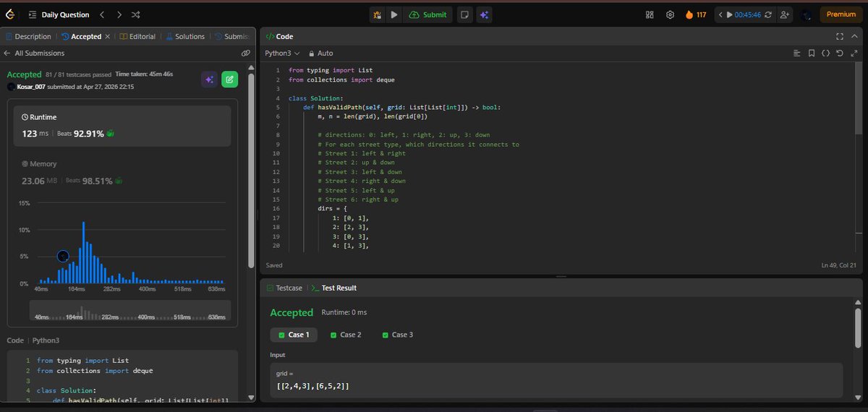Viewport: 868px width, 412px height.
Task: Open the Submissions tab
Action: point(231,36)
